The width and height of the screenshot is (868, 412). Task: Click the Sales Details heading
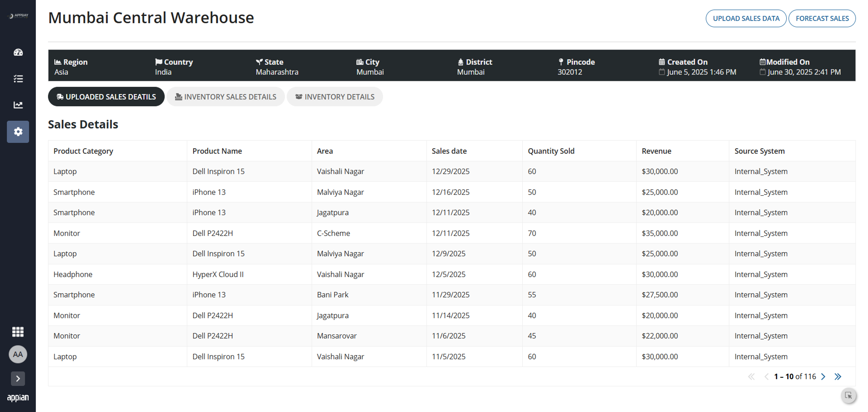pyautogui.click(x=83, y=124)
